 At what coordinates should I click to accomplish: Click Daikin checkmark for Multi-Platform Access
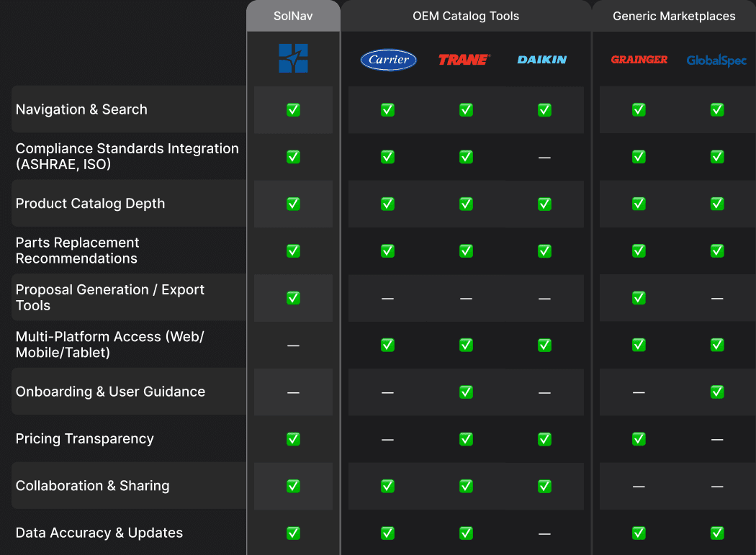(544, 346)
